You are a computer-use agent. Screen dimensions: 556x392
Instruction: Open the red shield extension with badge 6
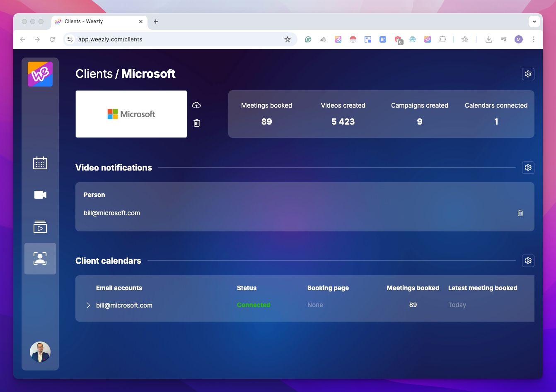pos(398,40)
